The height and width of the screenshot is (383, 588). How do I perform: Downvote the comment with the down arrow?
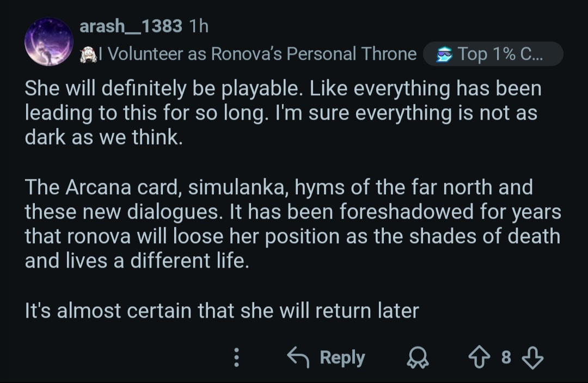coord(532,357)
